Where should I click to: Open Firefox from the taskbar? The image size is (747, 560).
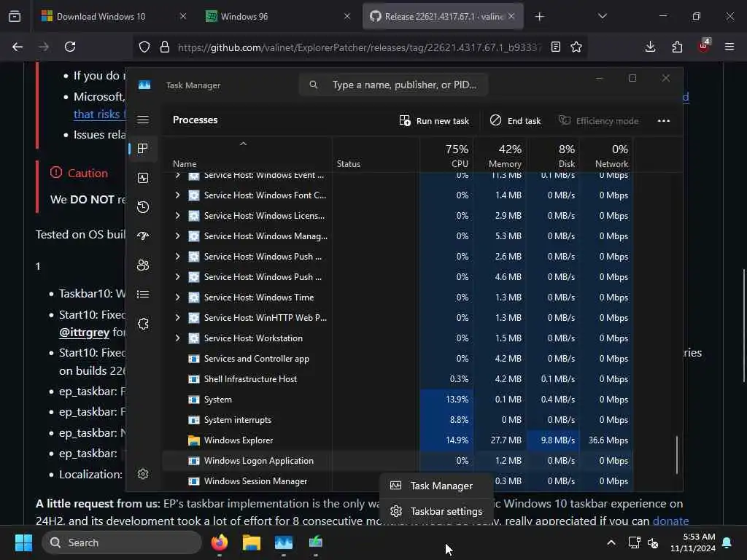(x=219, y=542)
